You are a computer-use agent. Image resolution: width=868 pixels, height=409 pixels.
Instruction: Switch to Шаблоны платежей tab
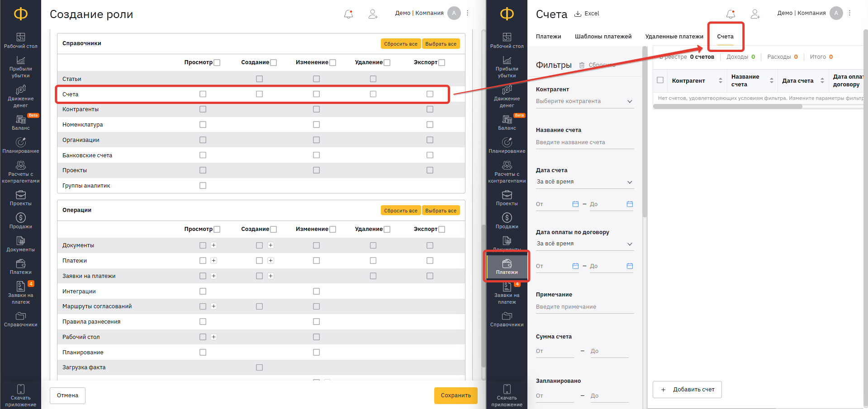(x=603, y=37)
